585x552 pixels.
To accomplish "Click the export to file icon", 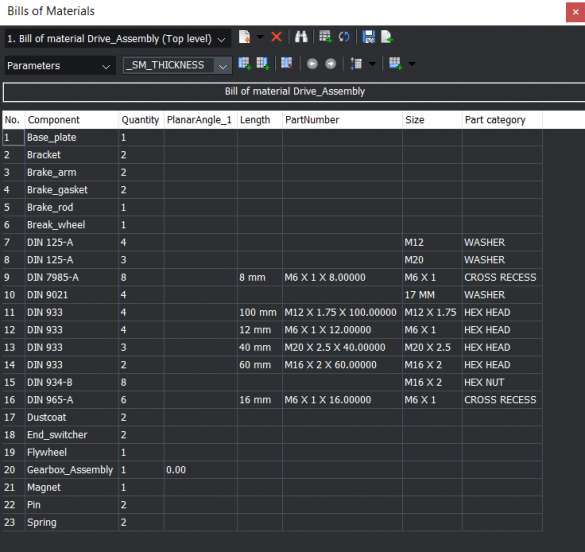I will [387, 37].
